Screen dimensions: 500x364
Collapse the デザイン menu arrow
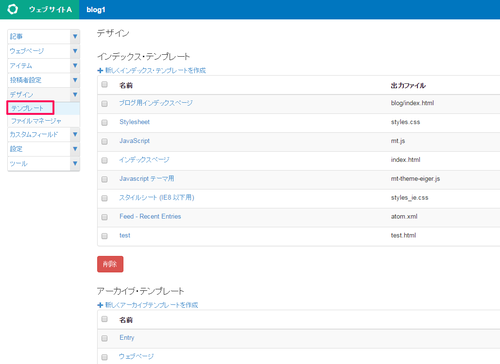point(75,95)
